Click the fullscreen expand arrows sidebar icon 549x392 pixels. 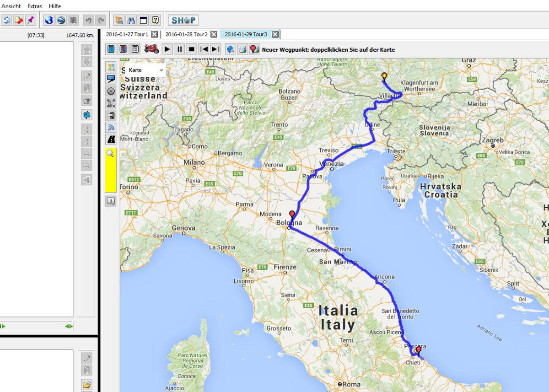[x=111, y=103]
